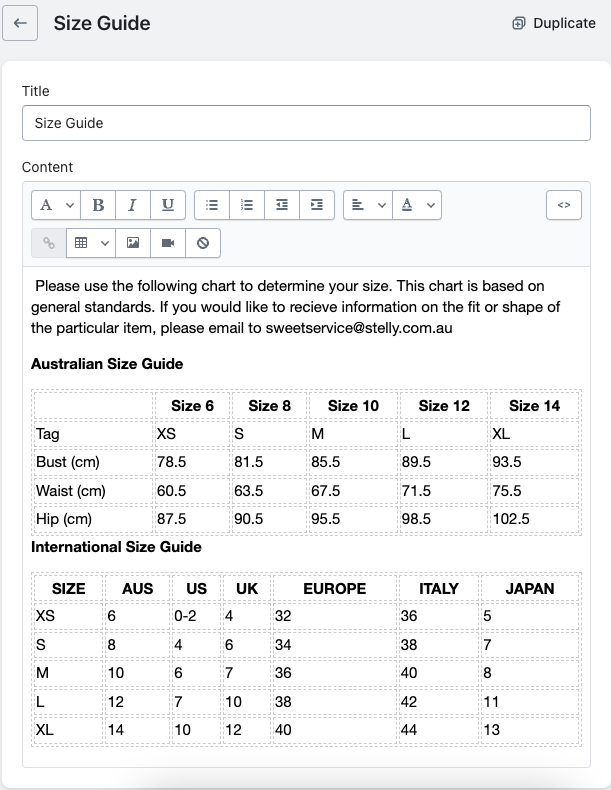Screen dimensions: 611x790
Task: Show the HTML source code view
Action: pyautogui.click(x=564, y=205)
